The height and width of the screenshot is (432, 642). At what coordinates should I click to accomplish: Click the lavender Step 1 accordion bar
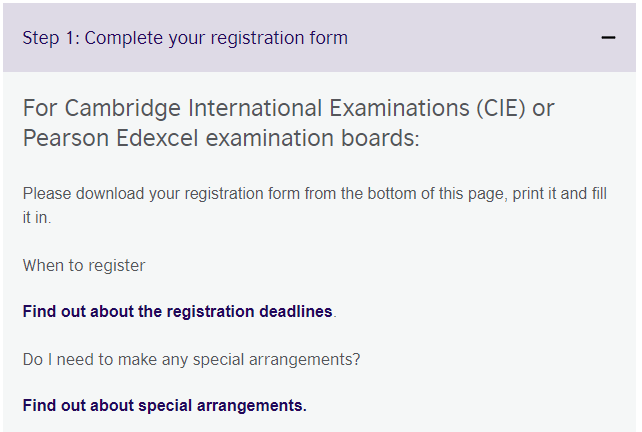[x=319, y=38]
